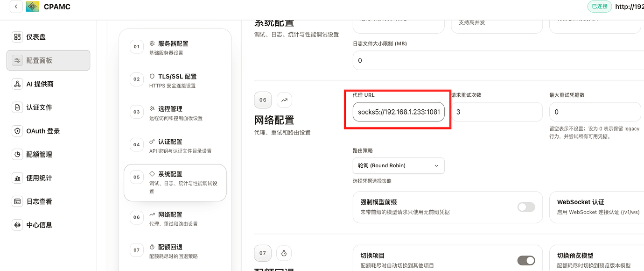Open 配额管理 in the sidebar
644x271 pixels.
[48, 154]
